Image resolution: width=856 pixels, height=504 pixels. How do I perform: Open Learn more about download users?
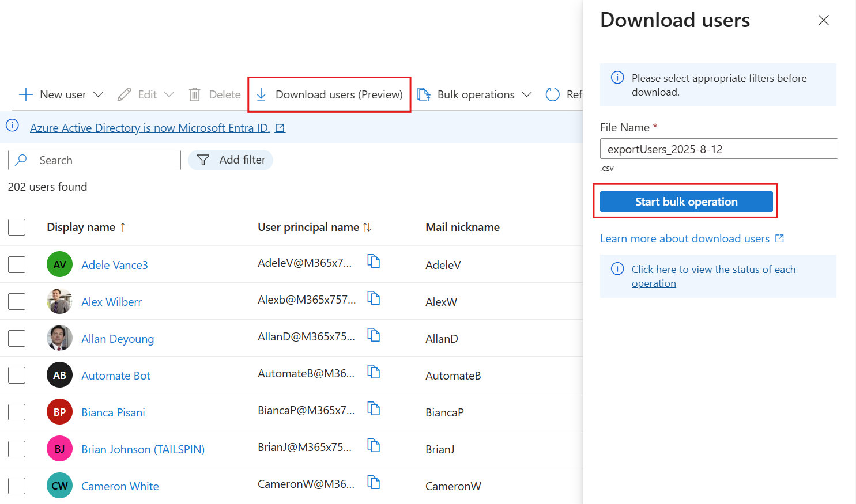tap(685, 238)
